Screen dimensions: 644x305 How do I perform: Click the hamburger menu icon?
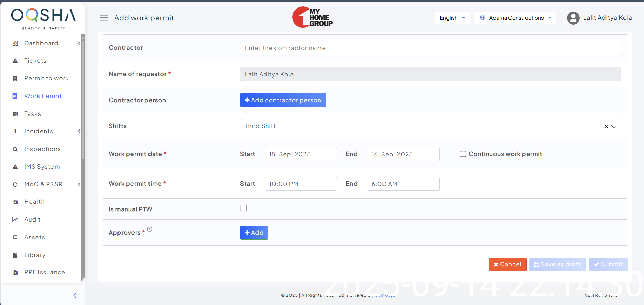pos(104,18)
